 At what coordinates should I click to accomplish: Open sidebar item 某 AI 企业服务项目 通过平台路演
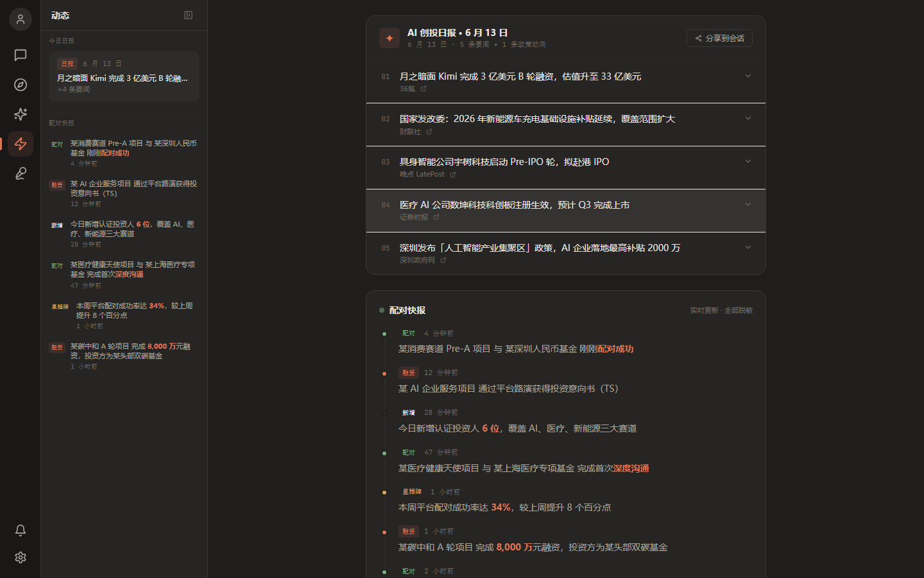tap(124, 193)
